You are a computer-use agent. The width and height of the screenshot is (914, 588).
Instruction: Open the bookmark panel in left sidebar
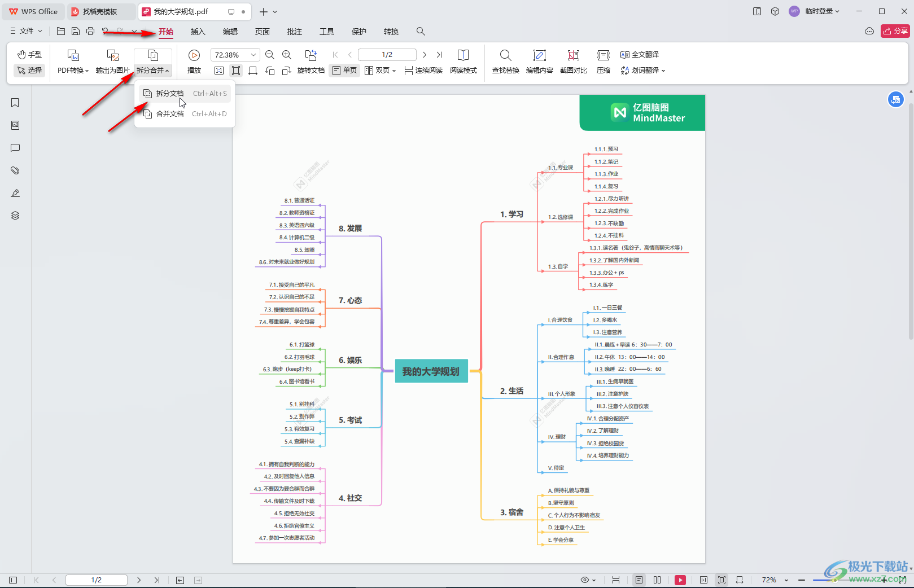pyautogui.click(x=15, y=103)
